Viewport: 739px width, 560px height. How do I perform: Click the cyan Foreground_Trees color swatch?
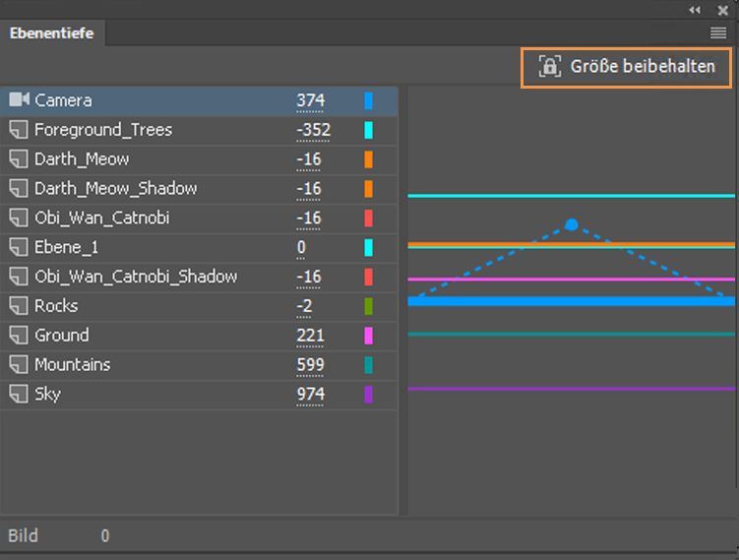pos(369,130)
